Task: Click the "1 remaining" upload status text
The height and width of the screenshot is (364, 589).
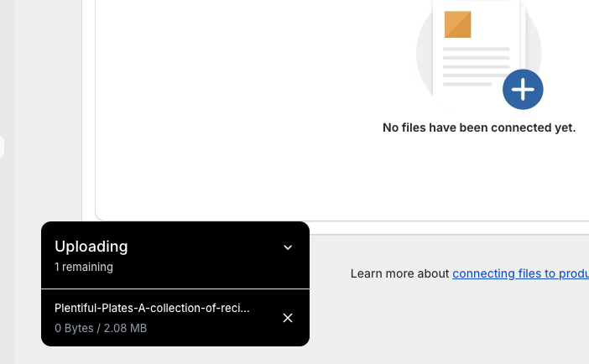Action: 84,267
